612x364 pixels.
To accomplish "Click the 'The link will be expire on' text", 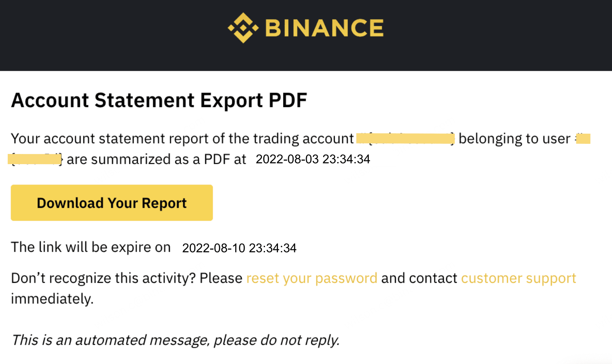I will [91, 247].
